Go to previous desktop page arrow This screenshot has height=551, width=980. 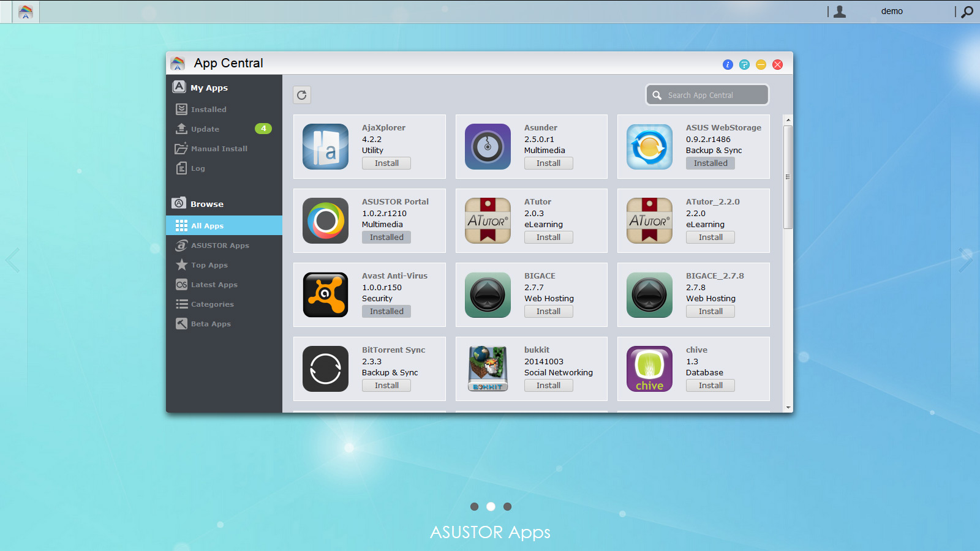click(12, 260)
